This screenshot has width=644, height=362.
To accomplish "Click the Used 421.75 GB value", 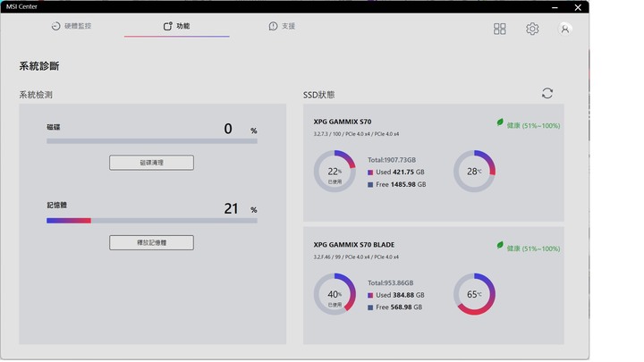I will pos(400,172).
